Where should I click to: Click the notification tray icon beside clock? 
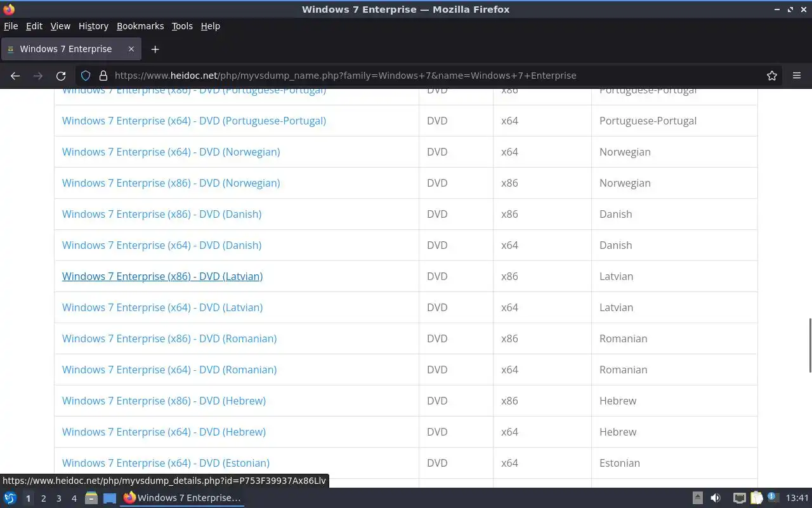pos(773,497)
